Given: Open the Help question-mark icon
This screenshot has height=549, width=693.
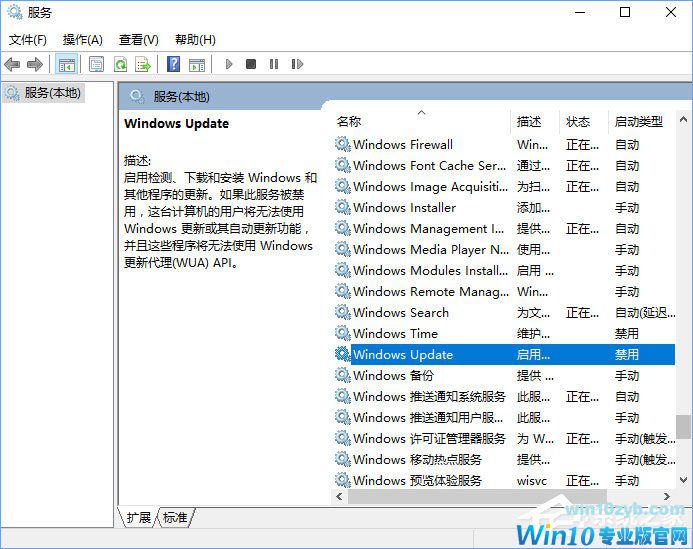Looking at the screenshot, I should 173,65.
